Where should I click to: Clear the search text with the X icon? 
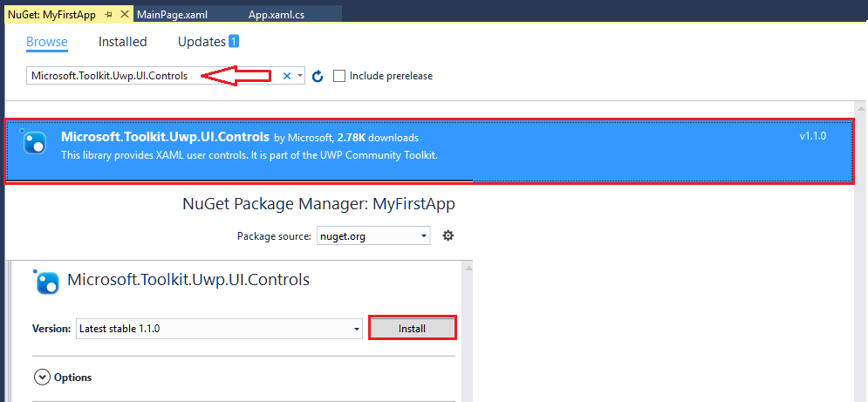[x=287, y=76]
